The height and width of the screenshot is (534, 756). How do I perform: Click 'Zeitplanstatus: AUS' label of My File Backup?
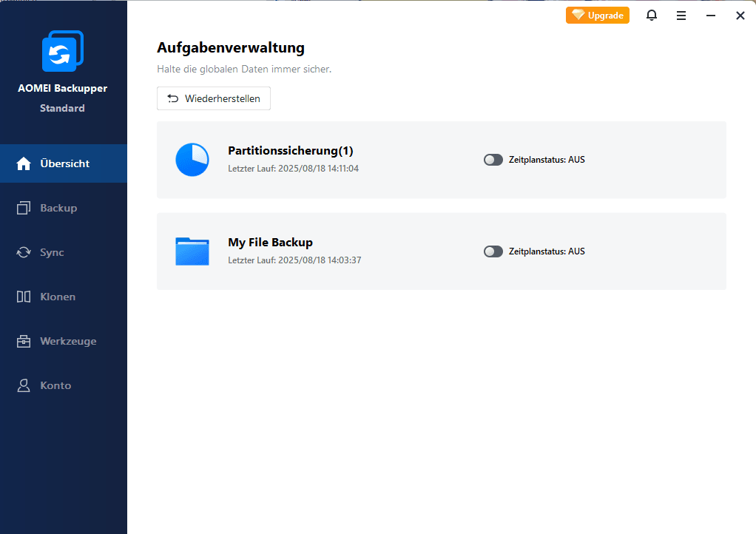(547, 251)
